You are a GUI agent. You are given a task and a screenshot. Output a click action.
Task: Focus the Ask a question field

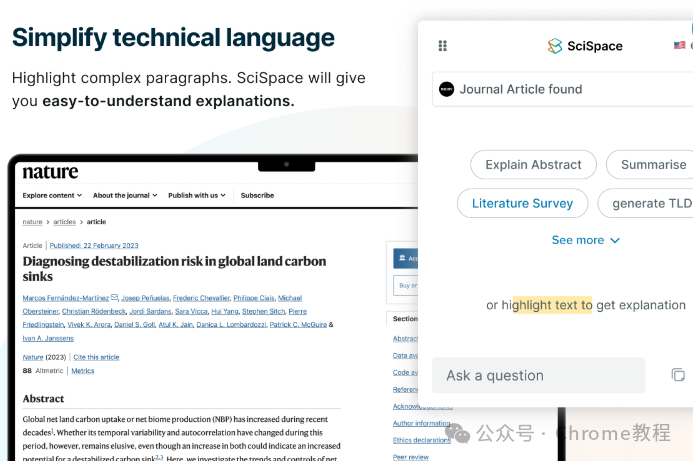[538, 375]
